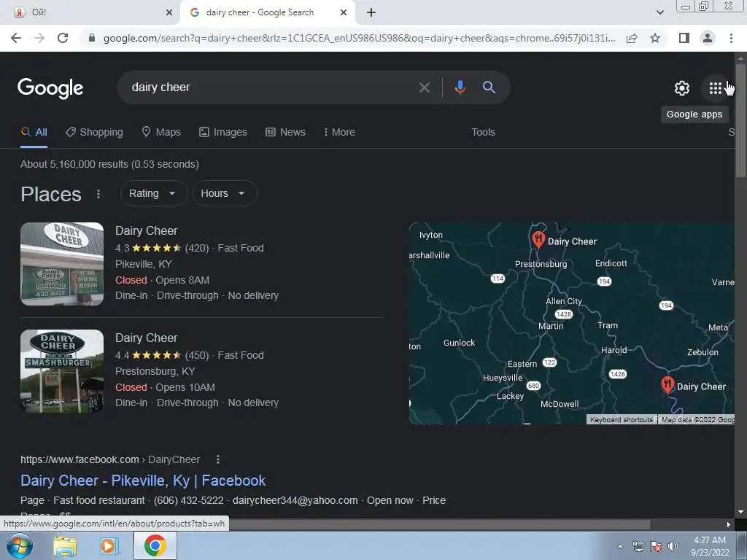The image size is (747, 560).
Task: Open 'Dairy Cheer - Pikeville, Ky | Facebook' result
Action: 143,481
